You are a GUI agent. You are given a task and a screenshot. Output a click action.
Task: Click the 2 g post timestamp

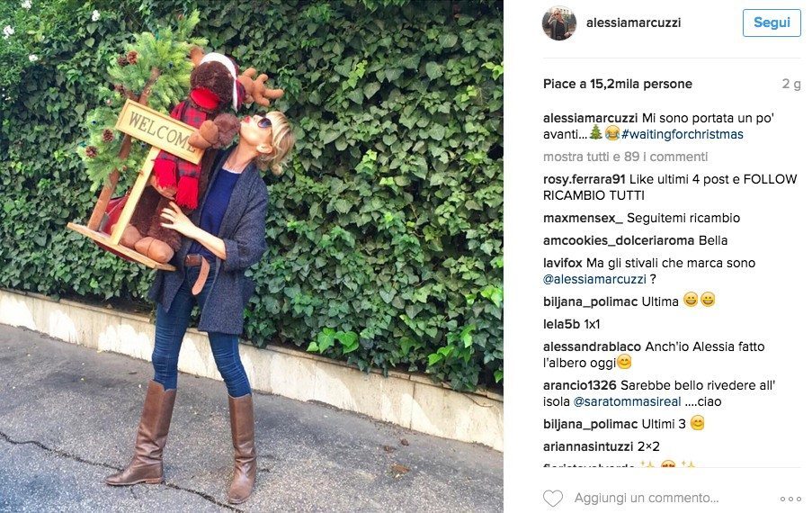pyautogui.click(x=791, y=84)
